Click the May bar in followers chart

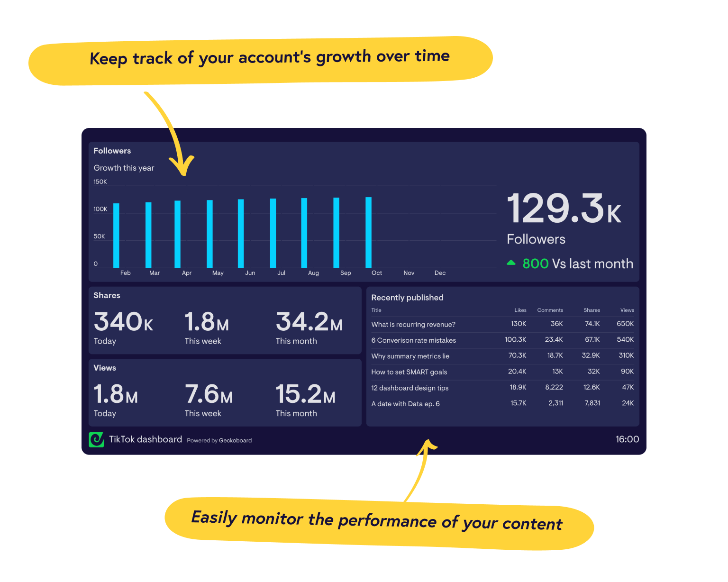coord(209,234)
